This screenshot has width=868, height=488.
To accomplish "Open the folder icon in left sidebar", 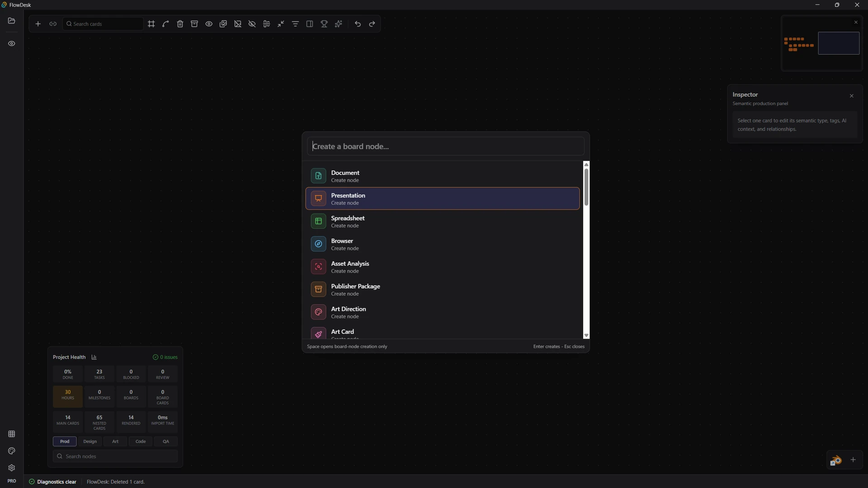I will click(12, 21).
